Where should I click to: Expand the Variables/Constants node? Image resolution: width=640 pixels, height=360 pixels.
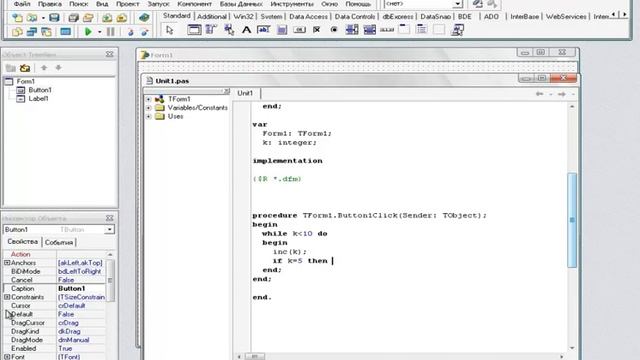pos(149,108)
